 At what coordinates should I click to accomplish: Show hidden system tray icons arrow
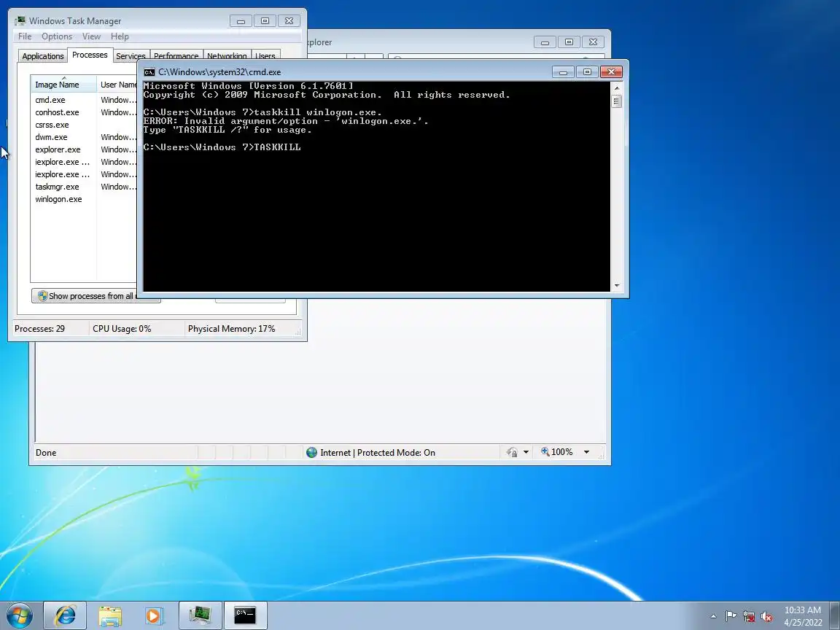coord(713,616)
